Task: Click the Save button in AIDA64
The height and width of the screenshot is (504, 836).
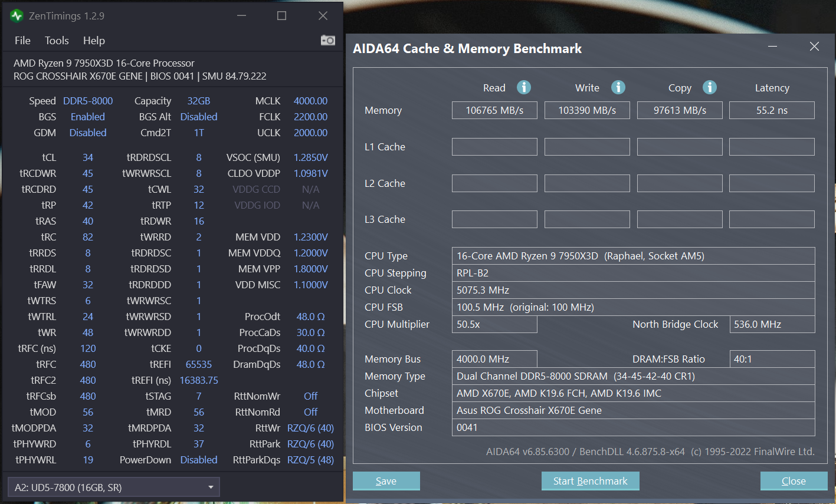Action: [386, 481]
